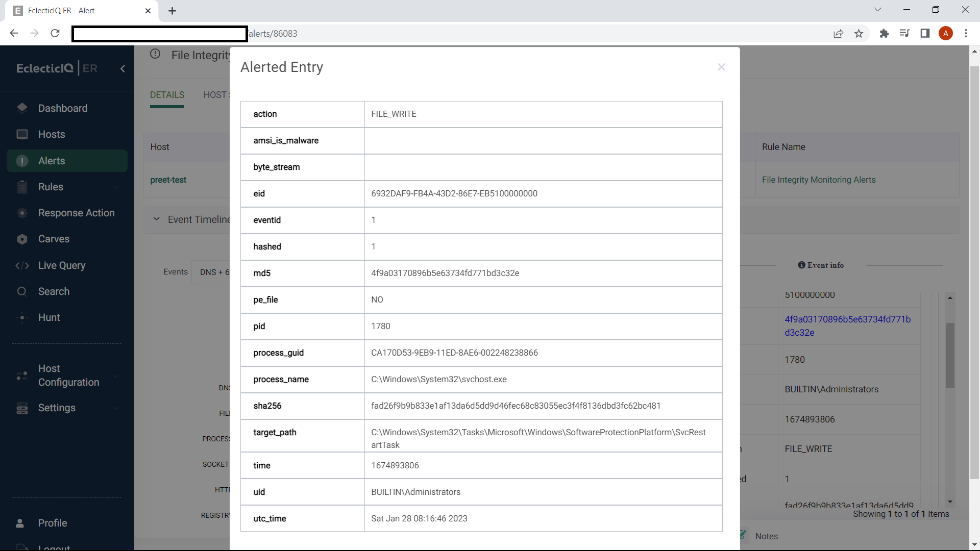This screenshot has height=551, width=980.
Task: Click the Carves sidebar icon
Action: [x=22, y=239]
